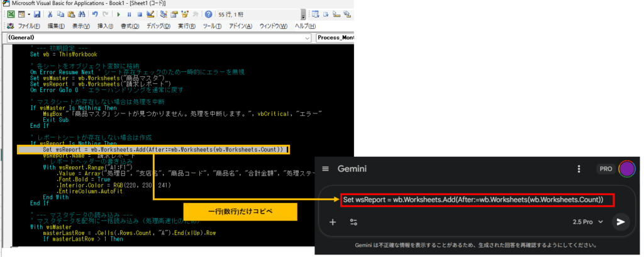Open the デバッグ(D) menu
Image resolution: width=644 pixels, height=257 pixels.
point(158,26)
